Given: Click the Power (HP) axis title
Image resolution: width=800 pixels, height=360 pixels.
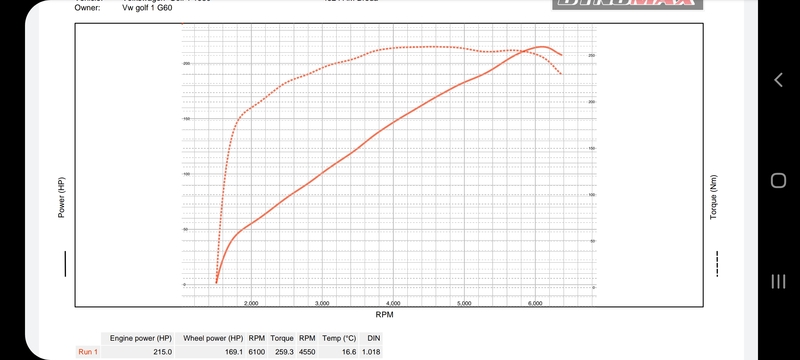Looking at the screenshot, I should (x=61, y=198).
